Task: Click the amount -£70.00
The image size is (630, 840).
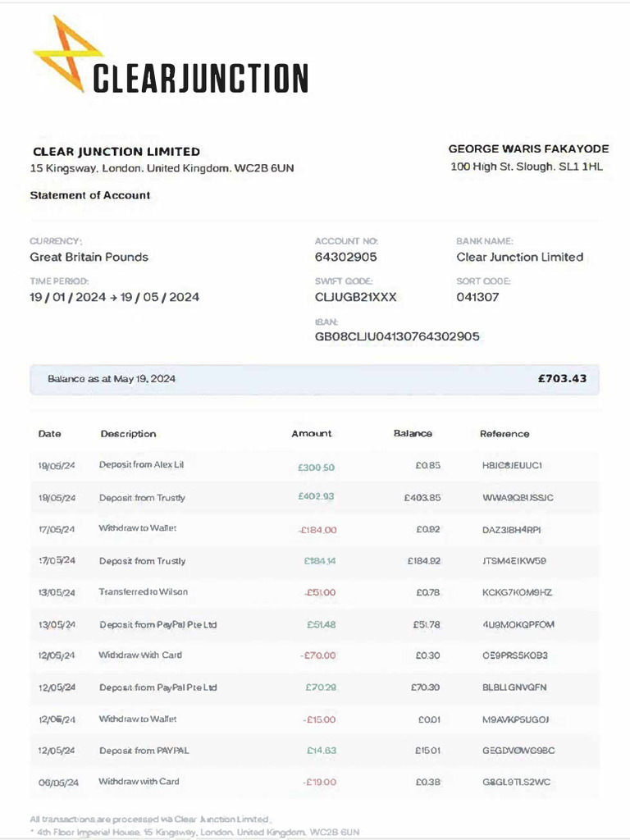Action: pos(318,655)
